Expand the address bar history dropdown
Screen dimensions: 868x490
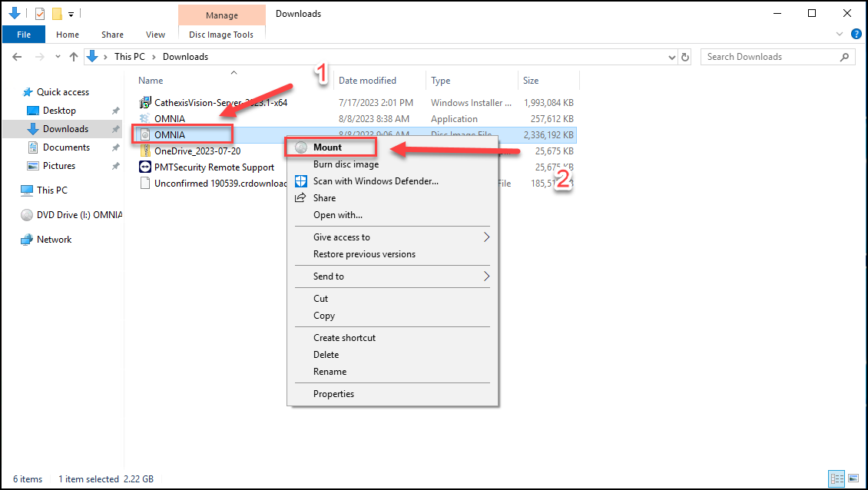[x=671, y=57]
